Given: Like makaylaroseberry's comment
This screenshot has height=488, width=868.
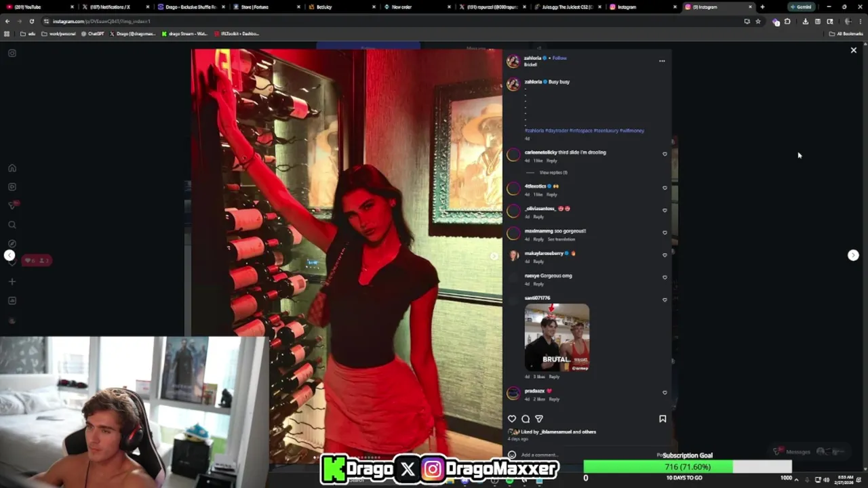Looking at the screenshot, I should [665, 255].
